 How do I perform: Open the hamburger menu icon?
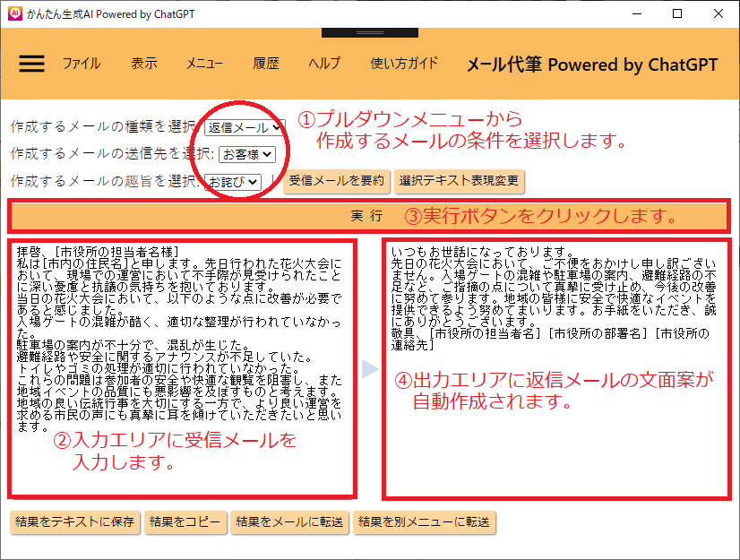coord(31,64)
